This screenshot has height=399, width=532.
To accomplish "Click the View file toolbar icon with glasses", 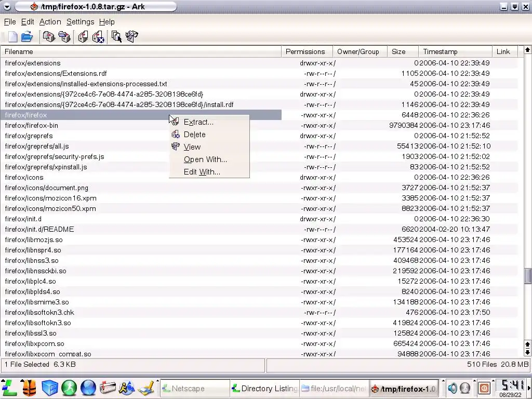I will point(131,36).
